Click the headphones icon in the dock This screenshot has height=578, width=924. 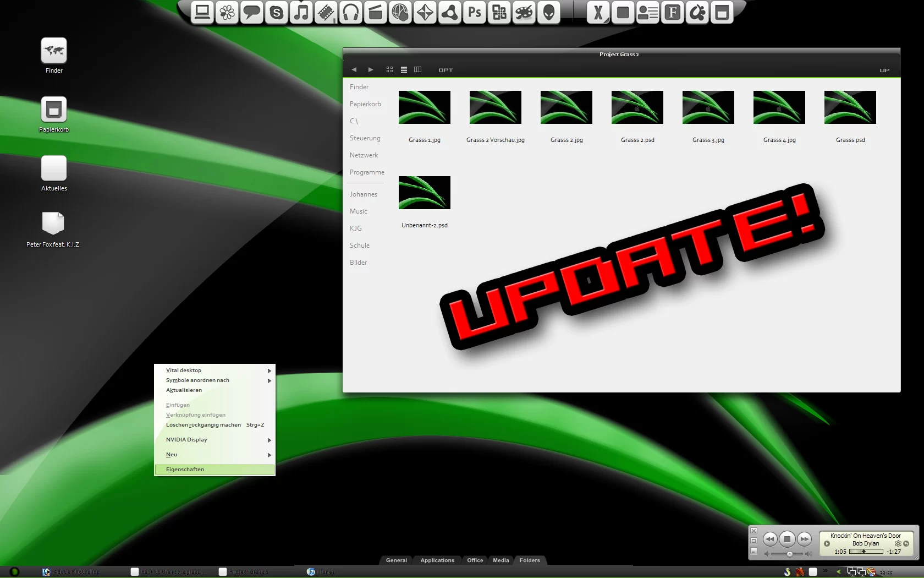(x=351, y=12)
